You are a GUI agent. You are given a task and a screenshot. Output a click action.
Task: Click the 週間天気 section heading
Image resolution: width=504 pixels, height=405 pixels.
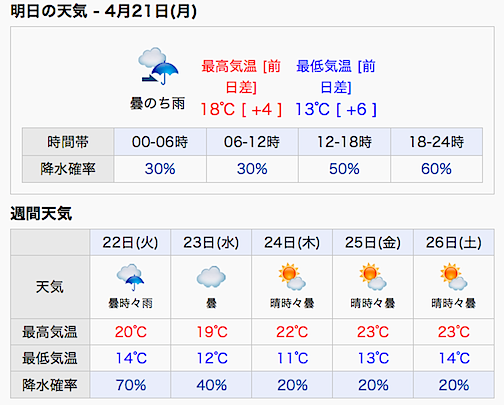click(41, 213)
